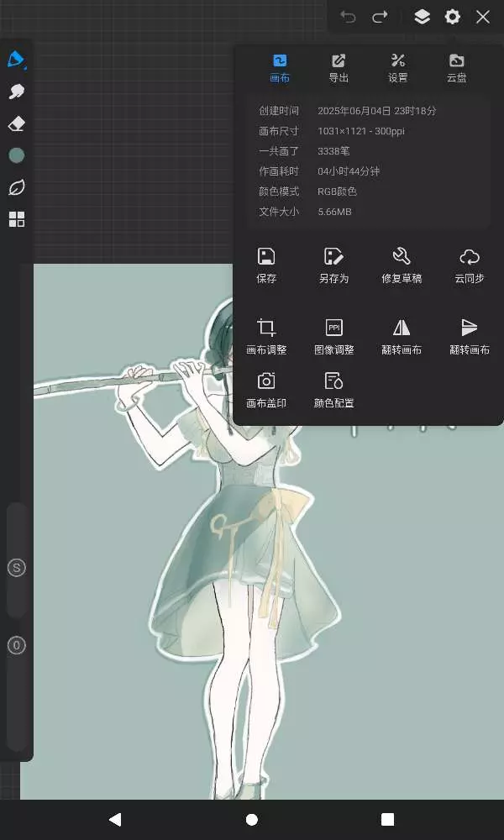
Task: Select the pen drawing tool
Action: click(16, 60)
